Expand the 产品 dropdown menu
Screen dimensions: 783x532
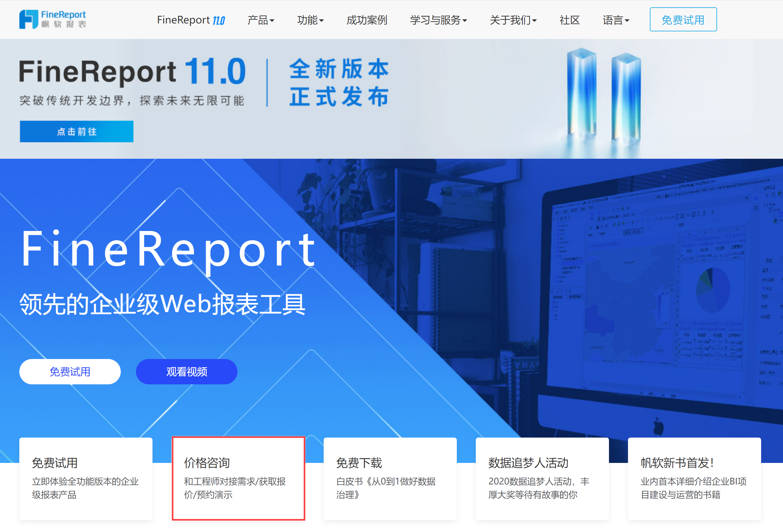click(261, 20)
